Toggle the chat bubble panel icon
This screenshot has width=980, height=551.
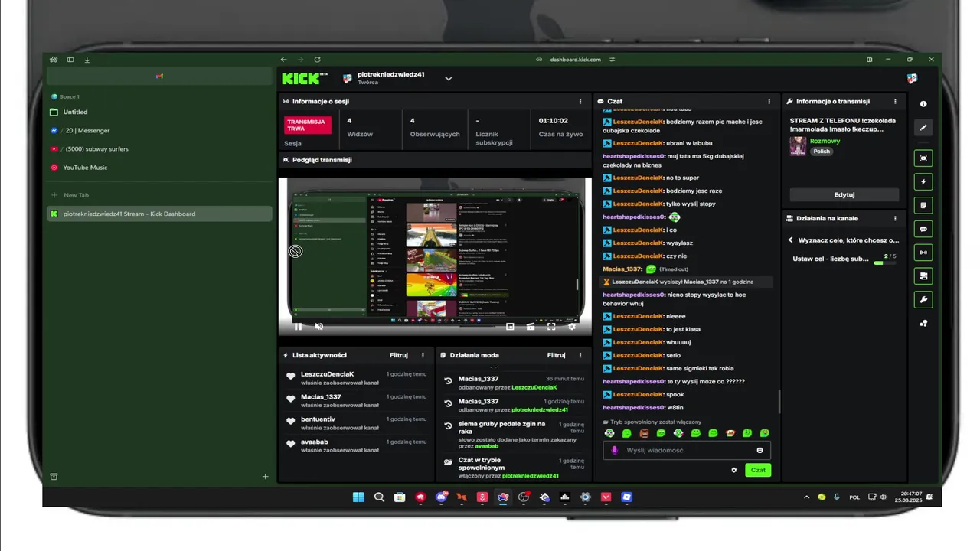(923, 229)
